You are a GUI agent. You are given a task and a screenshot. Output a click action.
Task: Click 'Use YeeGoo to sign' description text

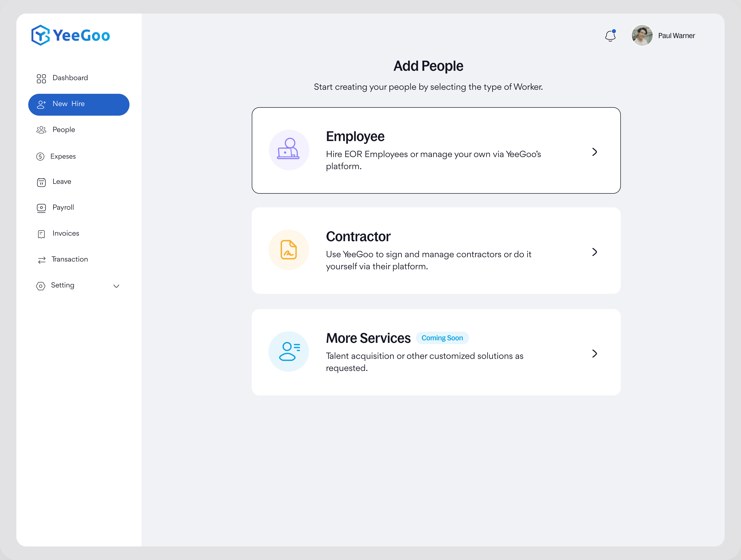428,260
